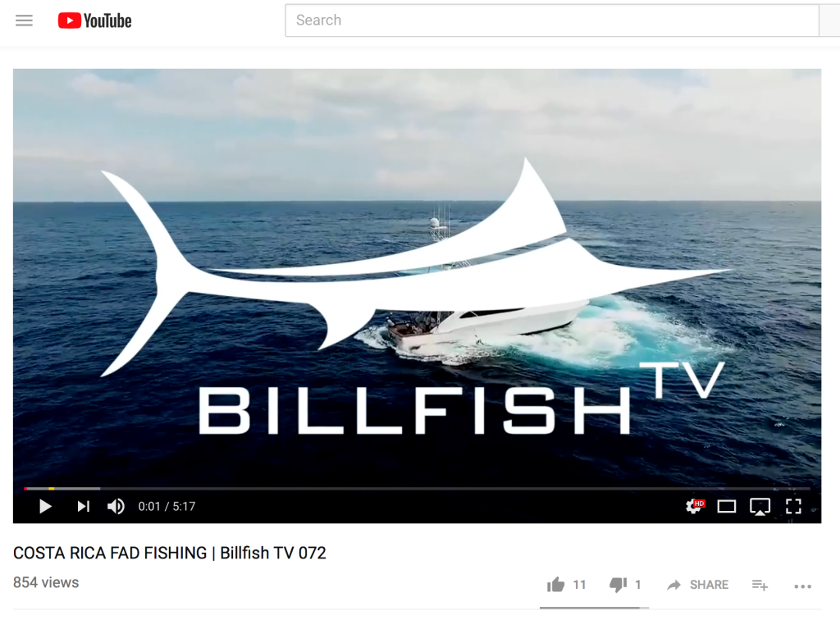Open the Save to playlist menu

[760, 586]
